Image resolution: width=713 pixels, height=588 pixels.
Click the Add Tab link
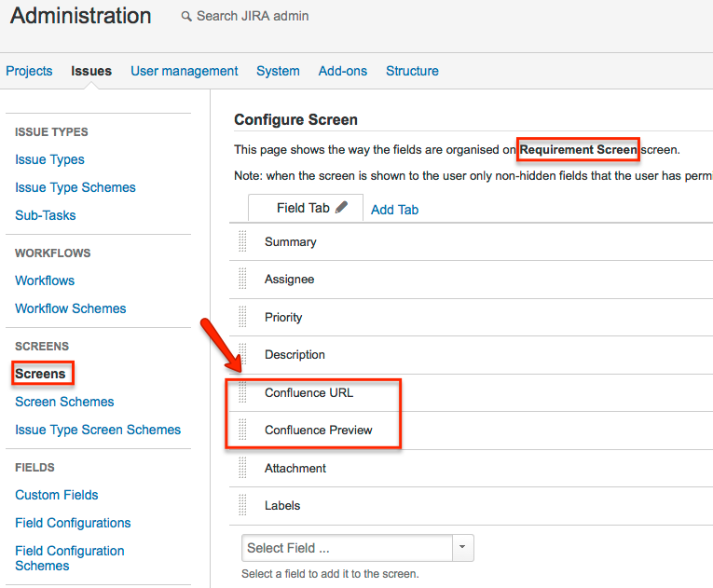click(394, 210)
